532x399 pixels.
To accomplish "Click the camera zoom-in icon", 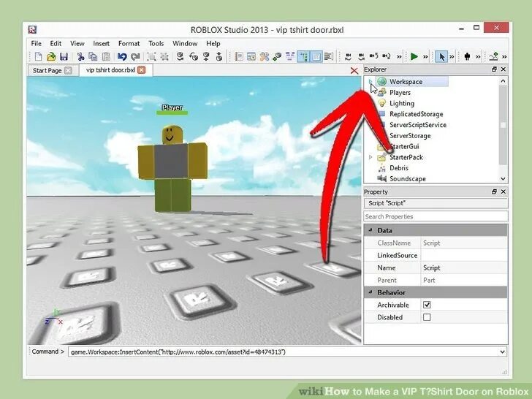I will tap(373, 57).
